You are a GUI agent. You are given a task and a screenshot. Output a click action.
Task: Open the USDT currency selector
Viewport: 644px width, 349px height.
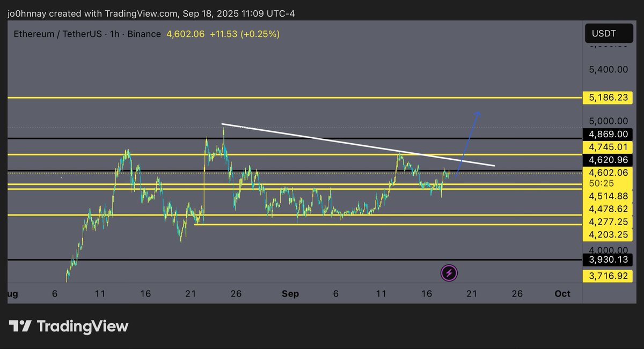click(x=609, y=34)
